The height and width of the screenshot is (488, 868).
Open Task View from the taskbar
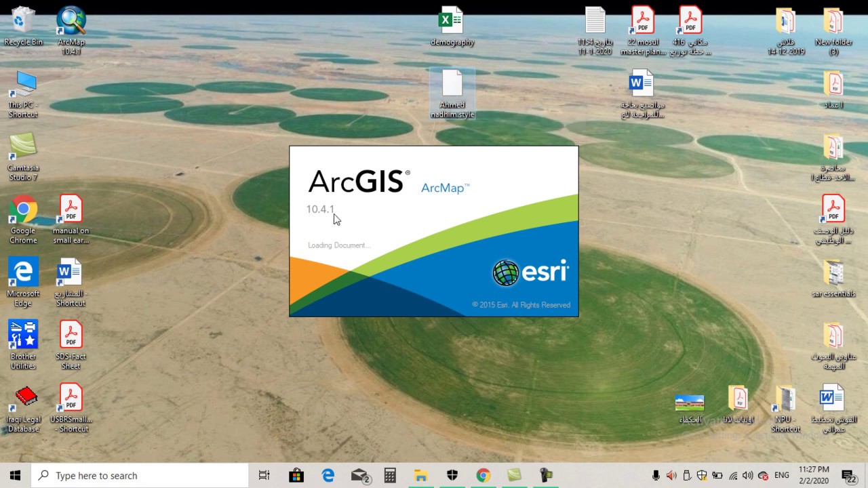(x=264, y=475)
